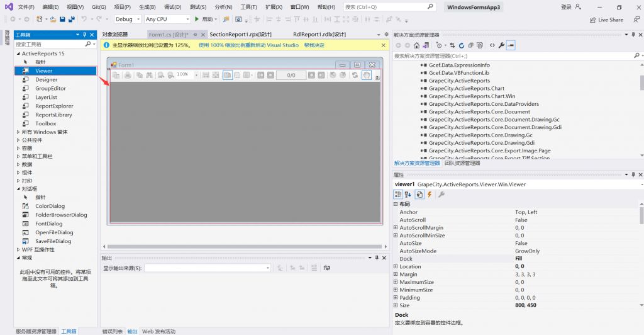Click the save all icon in main toolbar
This screenshot has width=644, height=335.
point(72,19)
